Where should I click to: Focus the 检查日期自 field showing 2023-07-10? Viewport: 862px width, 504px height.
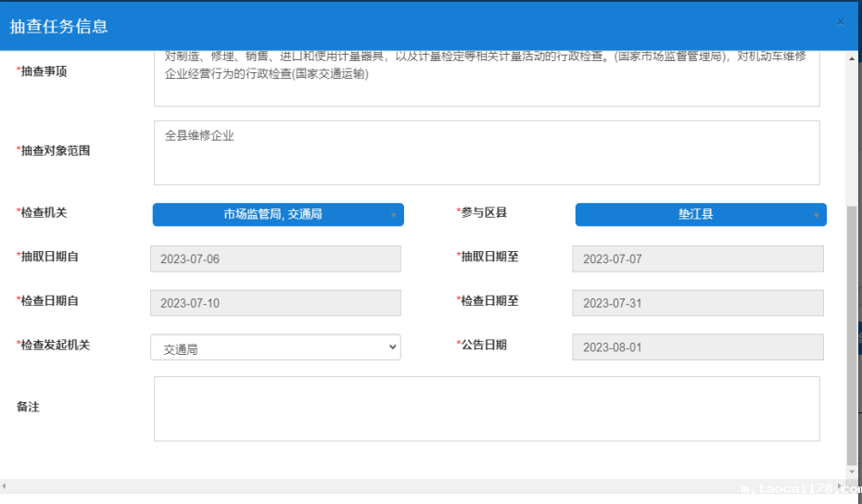(275, 303)
